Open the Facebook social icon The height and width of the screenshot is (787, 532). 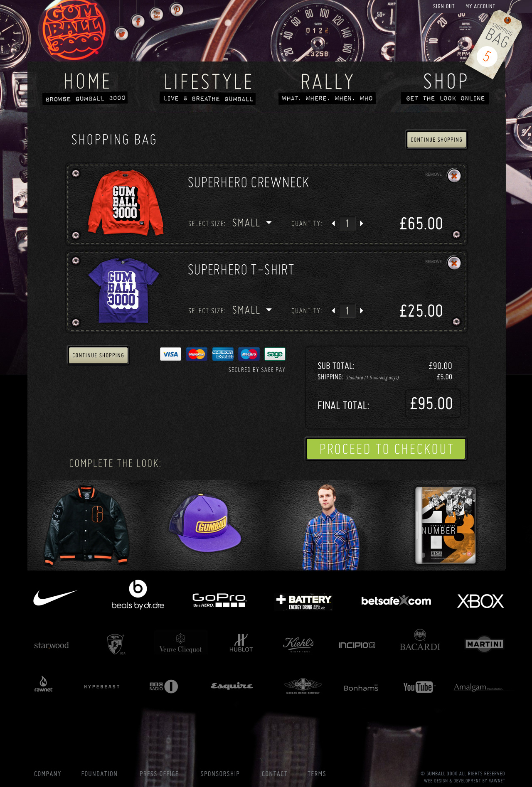pos(138,21)
